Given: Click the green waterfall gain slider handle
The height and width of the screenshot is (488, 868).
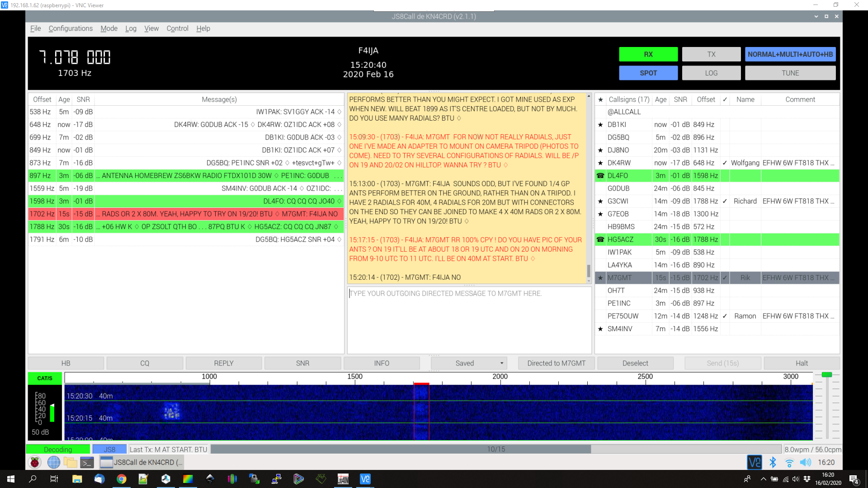Looking at the screenshot, I should click(826, 375).
